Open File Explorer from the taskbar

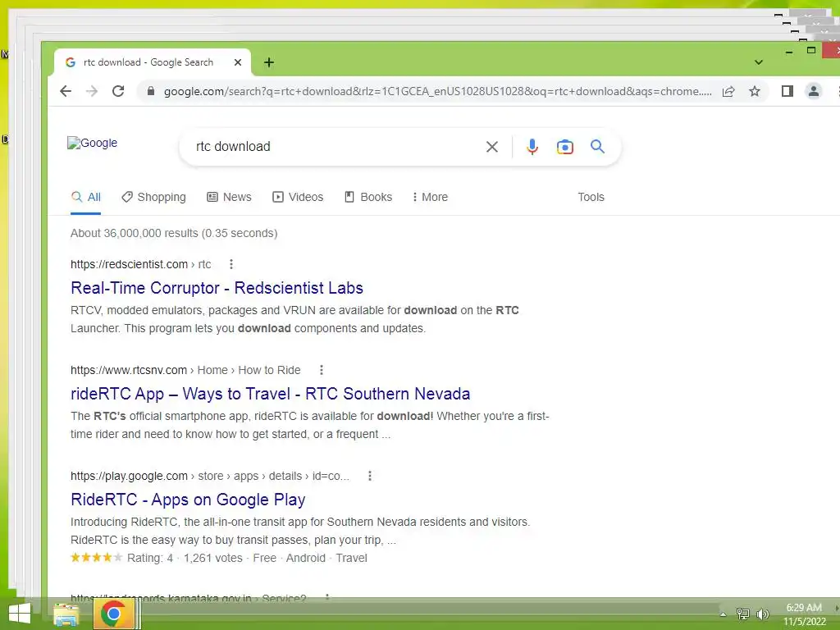pos(66,614)
